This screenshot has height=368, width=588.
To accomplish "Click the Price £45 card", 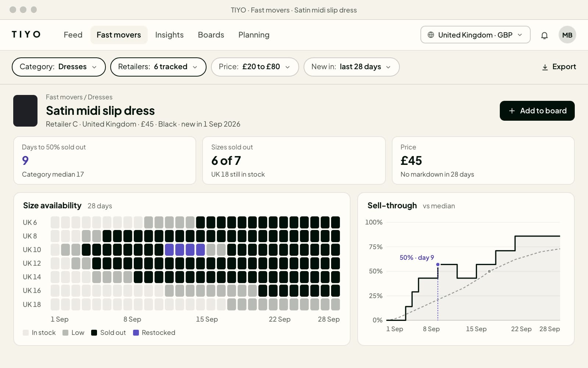I will (483, 160).
